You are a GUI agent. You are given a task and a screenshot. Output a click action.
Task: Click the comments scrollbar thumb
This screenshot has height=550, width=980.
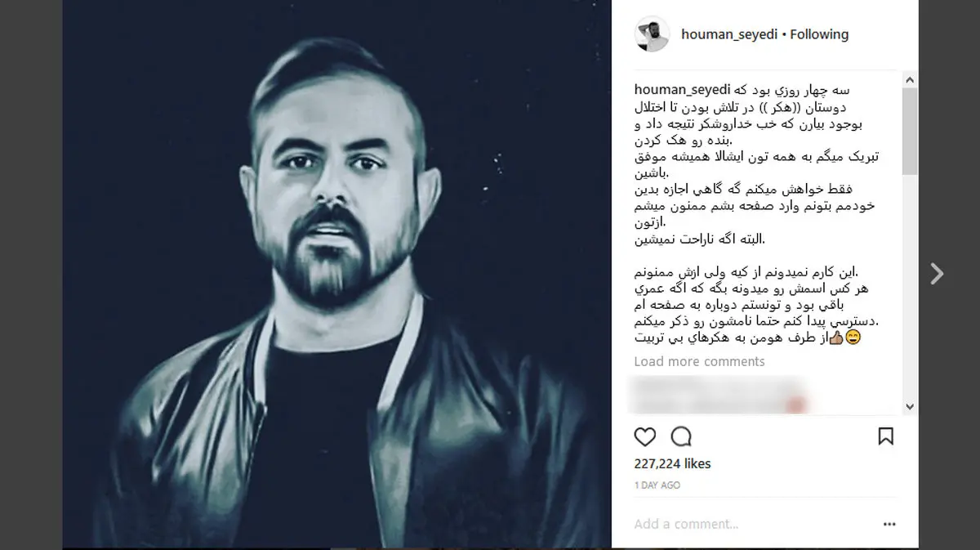coord(910,131)
